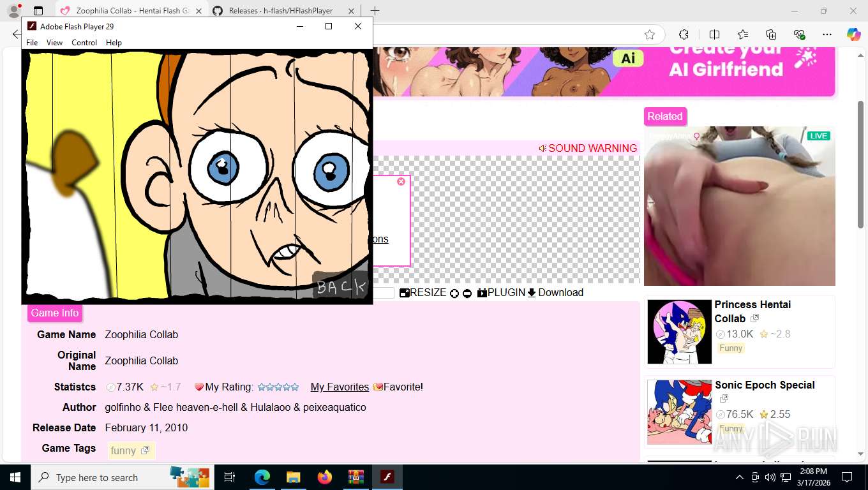This screenshot has width=868, height=490.
Task: Open the File menu in Flash Player
Action: [x=32, y=43]
